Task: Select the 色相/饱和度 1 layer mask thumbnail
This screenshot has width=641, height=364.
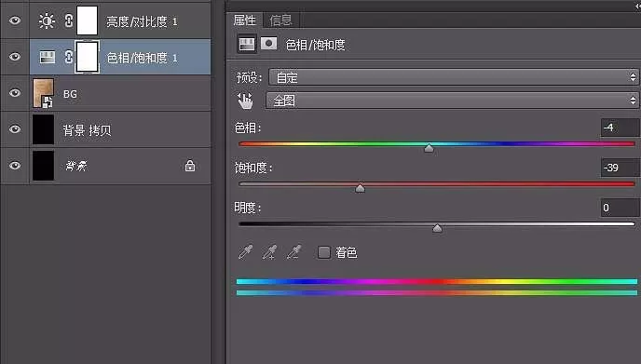Action: [87, 57]
